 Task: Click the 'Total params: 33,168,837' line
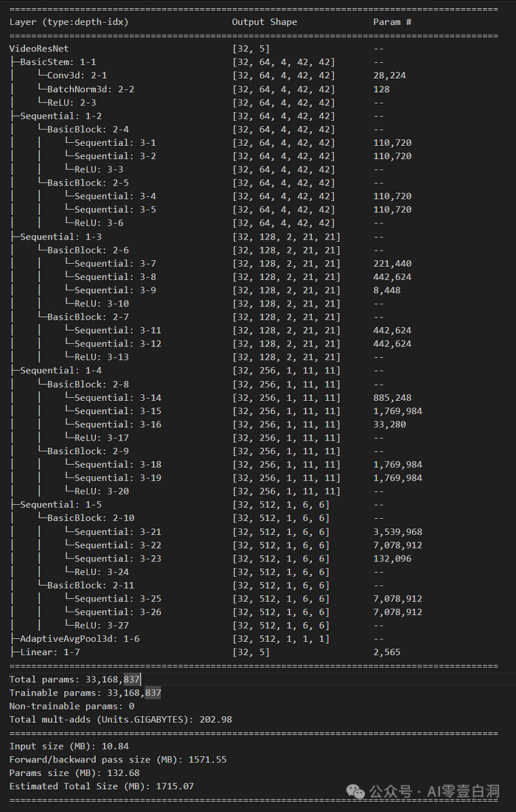pos(74,679)
